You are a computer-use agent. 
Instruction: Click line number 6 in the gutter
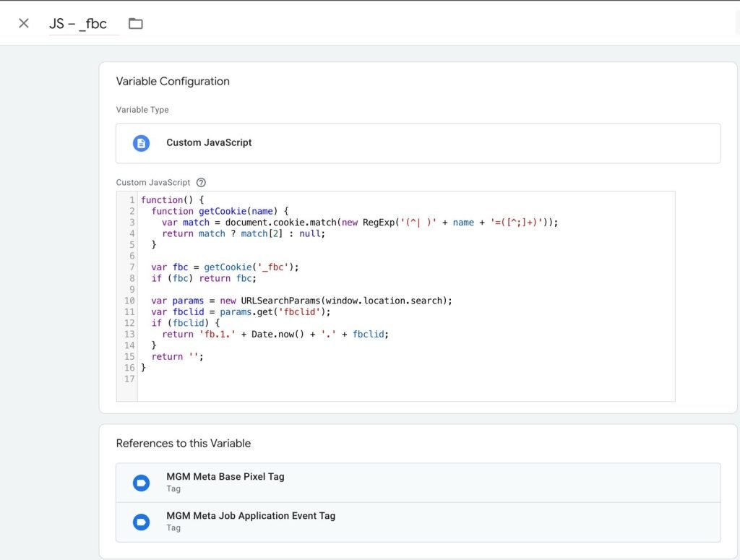tap(132, 256)
